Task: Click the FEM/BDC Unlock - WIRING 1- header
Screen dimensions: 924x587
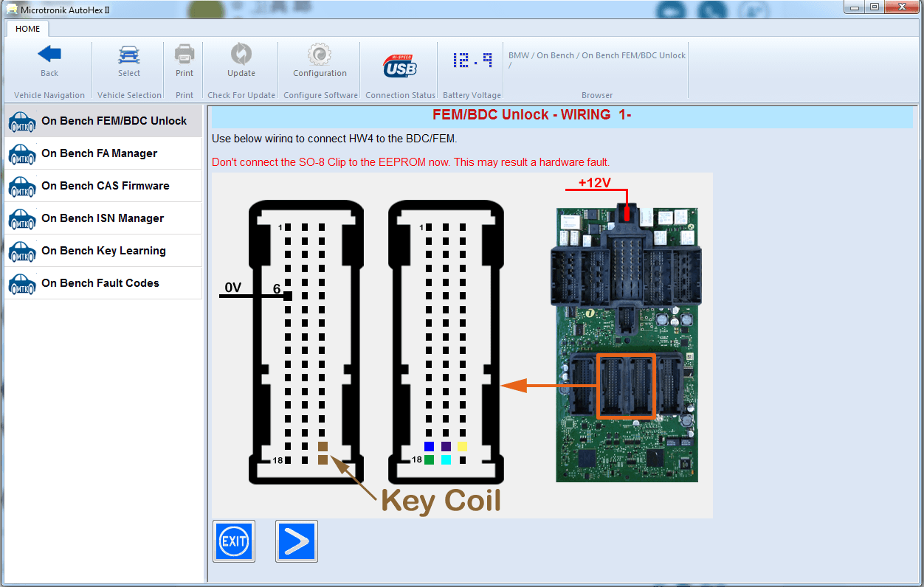Action: coord(531,115)
